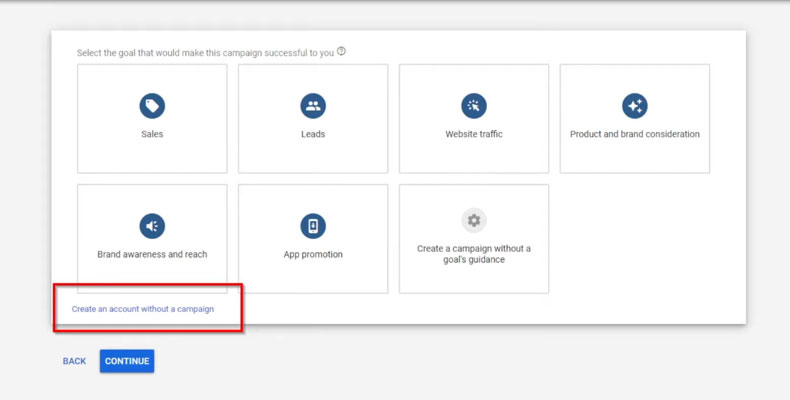Viewport: 790px width, 400px height.
Task: Click the sparkle icon for Product and brand consideration
Action: click(634, 106)
